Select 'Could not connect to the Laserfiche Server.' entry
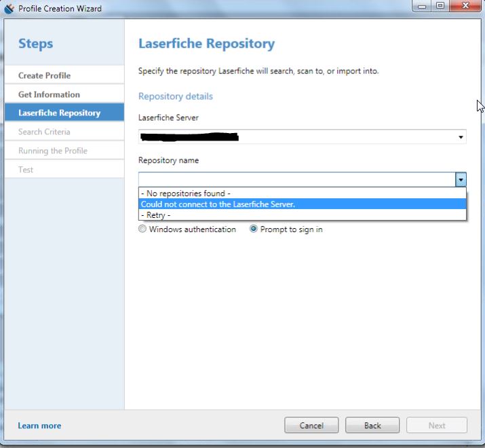The image size is (485, 448). pos(303,204)
